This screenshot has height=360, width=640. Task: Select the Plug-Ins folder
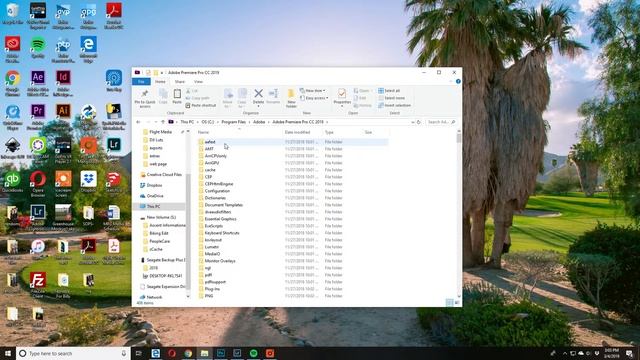coord(212,289)
